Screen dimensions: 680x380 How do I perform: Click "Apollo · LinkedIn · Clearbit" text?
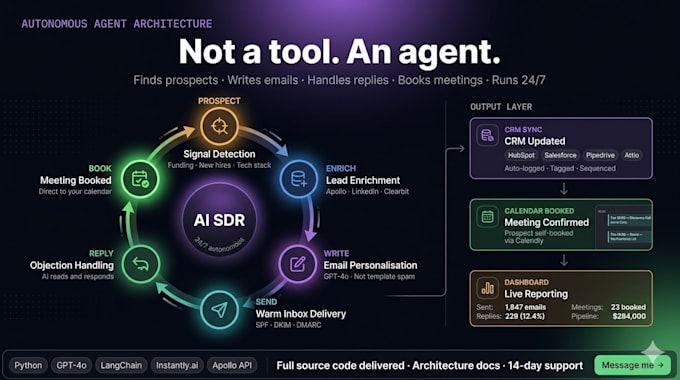pos(367,191)
